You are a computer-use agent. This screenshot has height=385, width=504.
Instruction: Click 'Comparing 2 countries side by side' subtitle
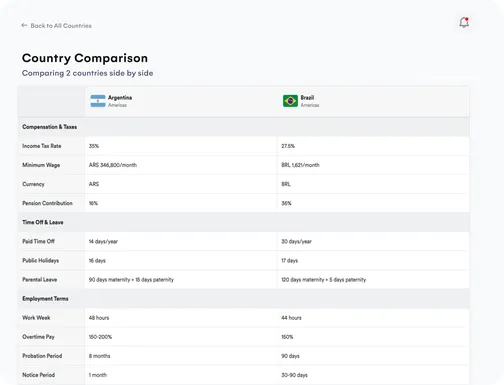coord(88,73)
